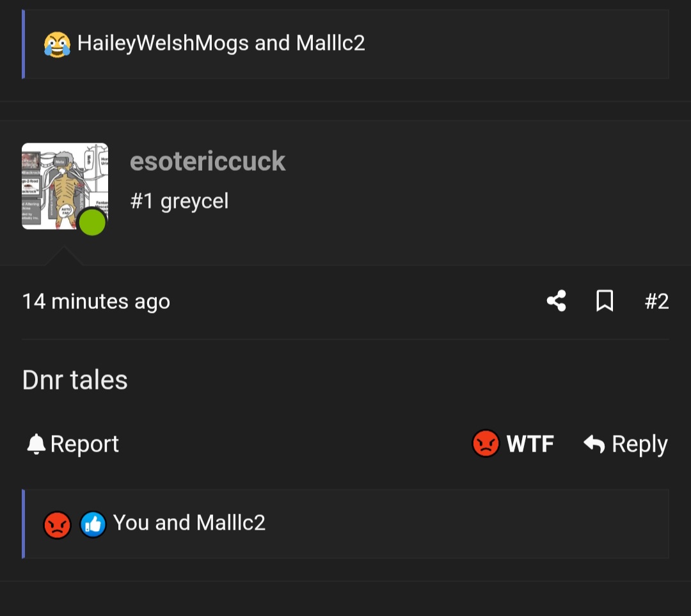Click the angry face reaction under Dnr tales

click(57, 523)
